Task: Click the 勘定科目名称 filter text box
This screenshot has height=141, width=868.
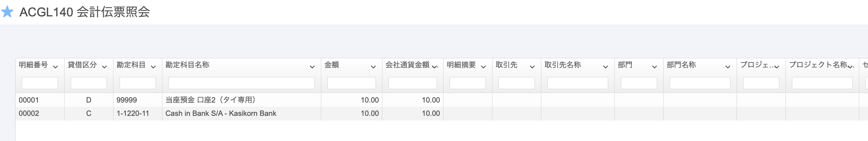Action: pyautogui.click(x=241, y=83)
